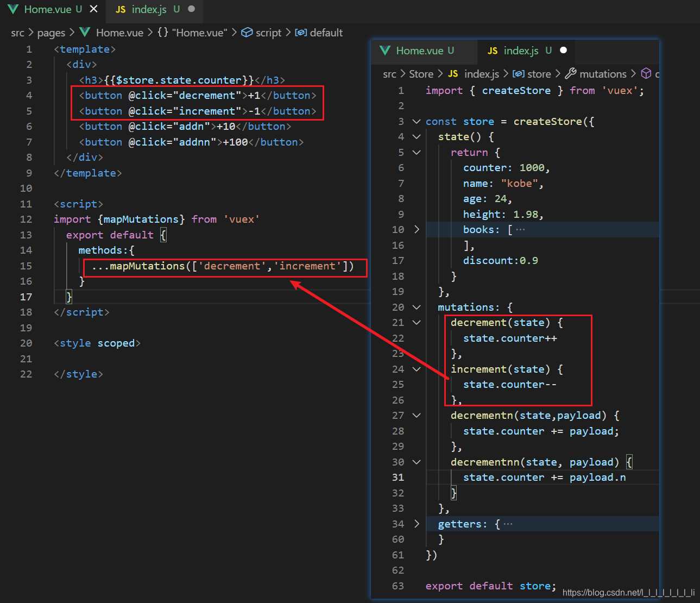Click the 'addn' +10 button line
700x603 pixels.
click(x=185, y=127)
